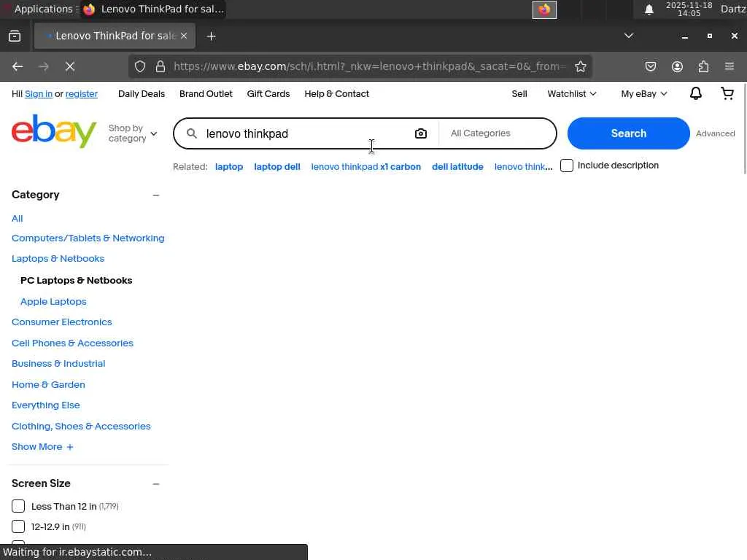Click the register link
Image resolution: width=747 pixels, height=560 pixels.
tap(82, 94)
